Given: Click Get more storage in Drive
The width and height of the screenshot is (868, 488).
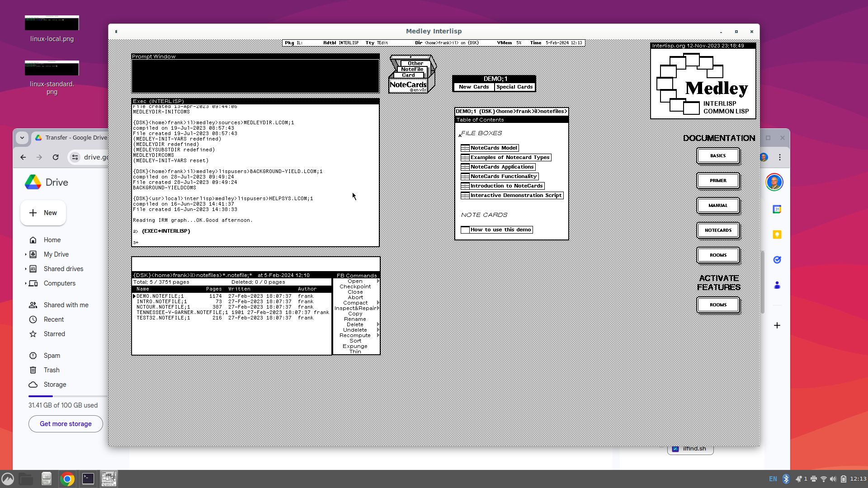Looking at the screenshot, I should pos(66,424).
